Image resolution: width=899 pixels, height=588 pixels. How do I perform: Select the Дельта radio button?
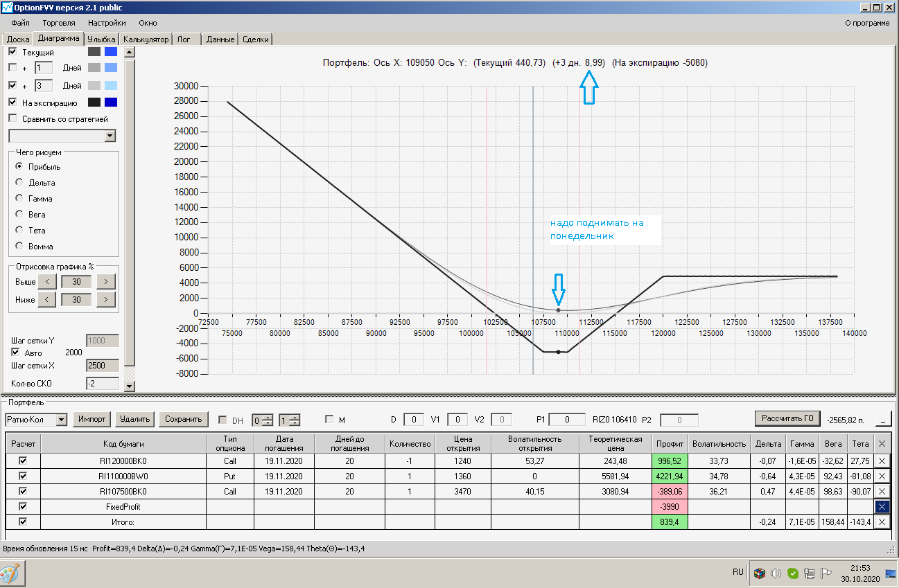(19, 183)
